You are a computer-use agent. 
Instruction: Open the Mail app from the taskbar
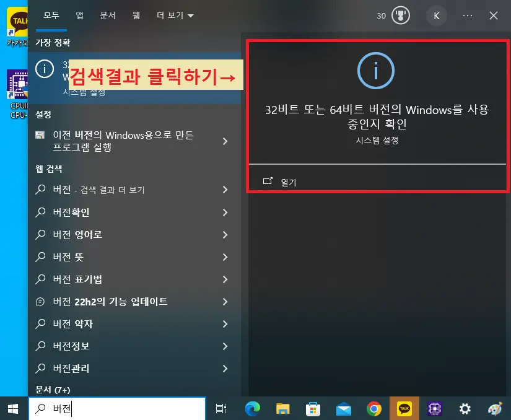pos(344,409)
